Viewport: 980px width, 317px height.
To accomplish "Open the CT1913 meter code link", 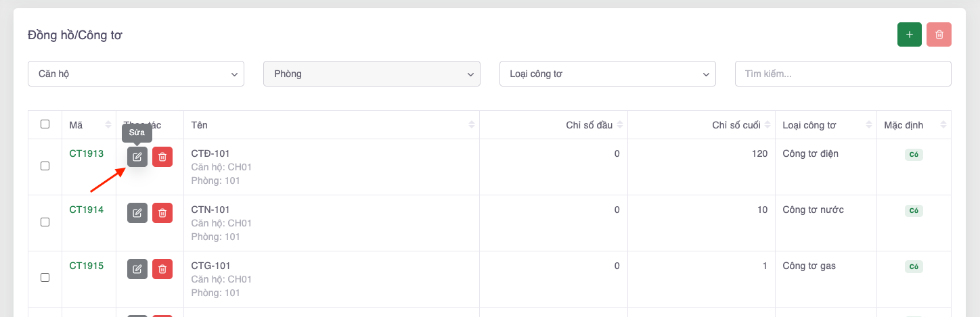I will click(87, 153).
